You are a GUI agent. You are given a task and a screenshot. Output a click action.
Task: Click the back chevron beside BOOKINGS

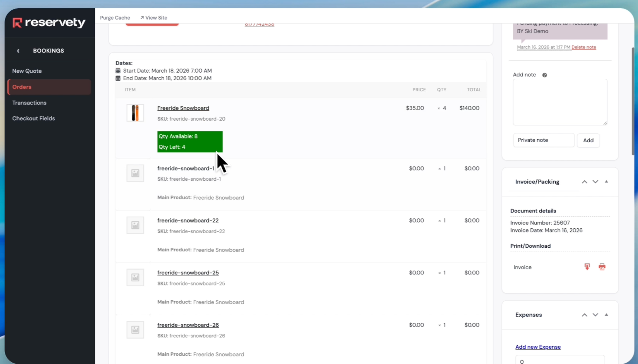tap(18, 51)
